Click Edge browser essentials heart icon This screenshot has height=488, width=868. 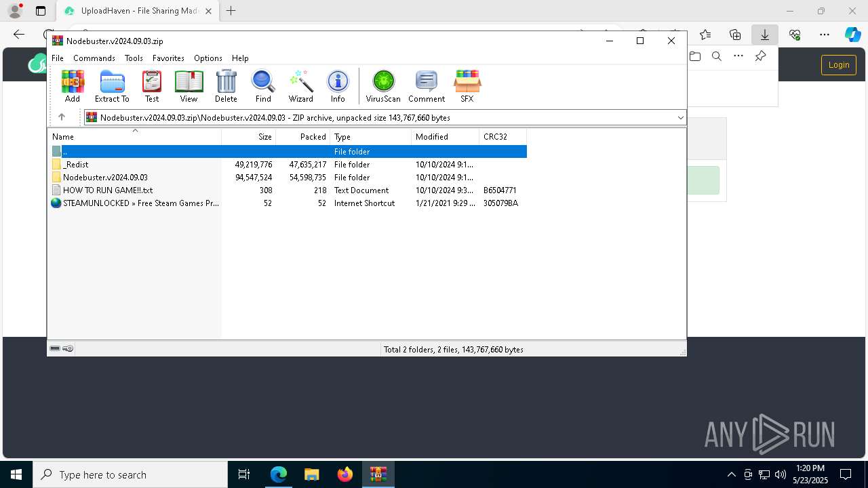point(795,35)
